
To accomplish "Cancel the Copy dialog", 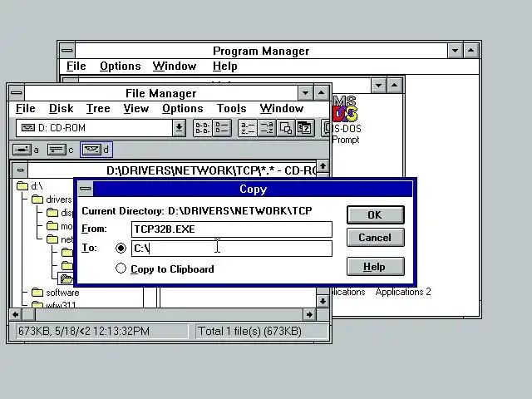I will pos(375,237).
